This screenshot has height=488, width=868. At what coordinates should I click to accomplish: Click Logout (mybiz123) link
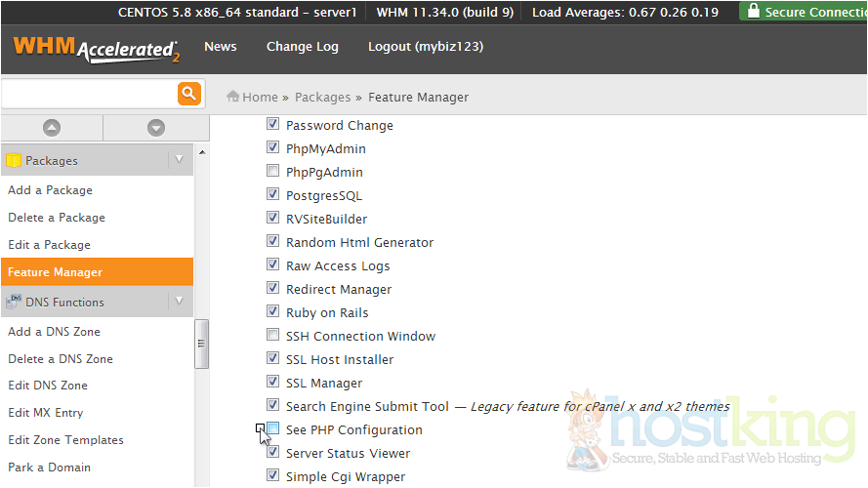(x=425, y=47)
